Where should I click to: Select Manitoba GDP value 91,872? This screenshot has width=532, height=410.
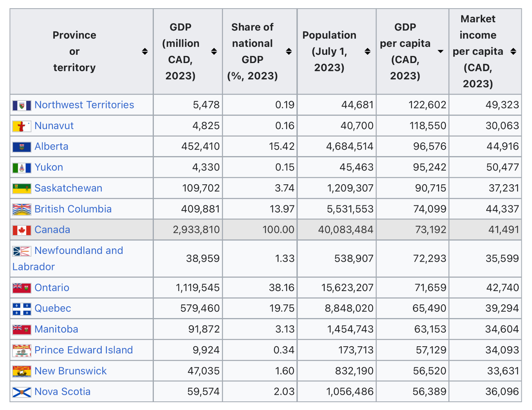204,329
